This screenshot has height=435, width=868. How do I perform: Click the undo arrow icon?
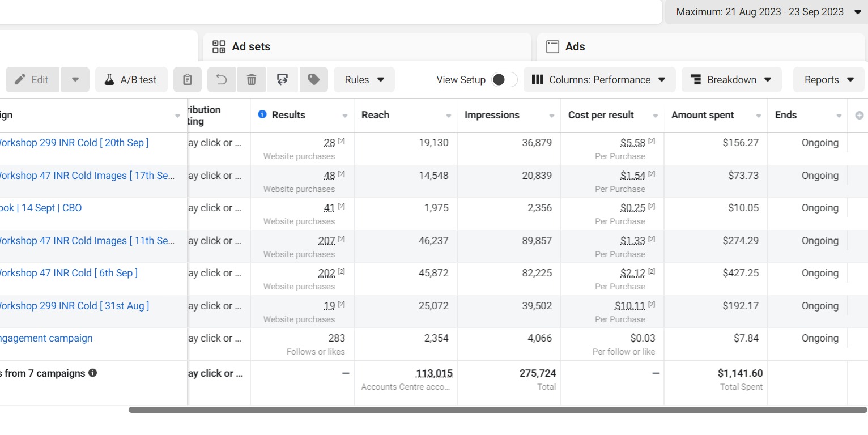222,80
